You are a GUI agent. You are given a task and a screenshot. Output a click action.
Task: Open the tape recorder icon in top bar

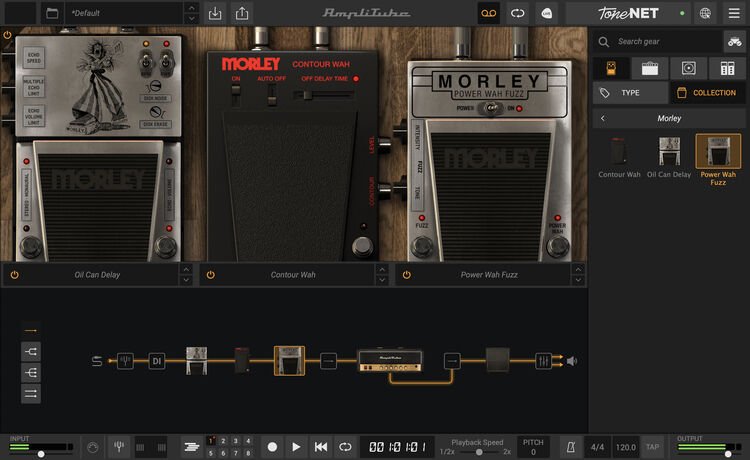(x=489, y=13)
